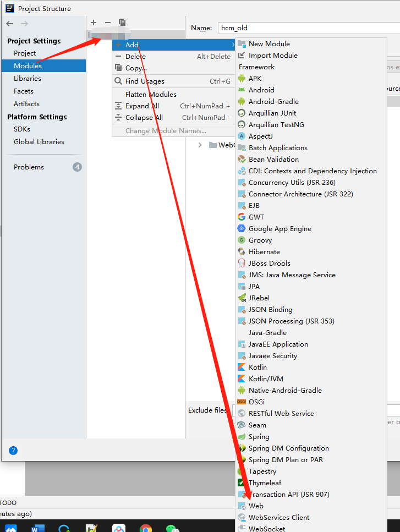Select CDI: Contexts and Dependency Injection
The width and height of the screenshot is (400, 532).
[311, 171]
